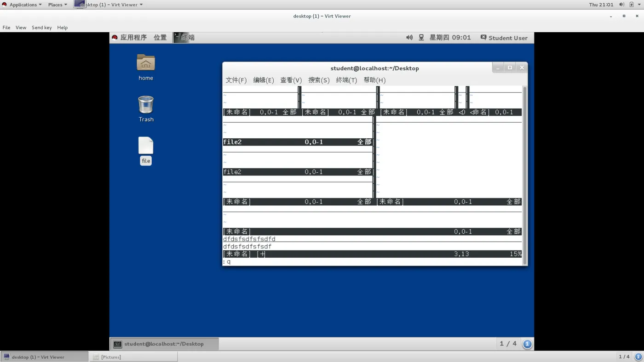Maximize the Virt Viewer window

point(624,16)
